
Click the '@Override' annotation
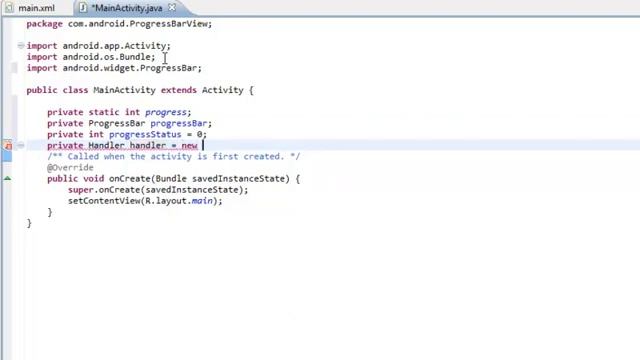pos(70,167)
